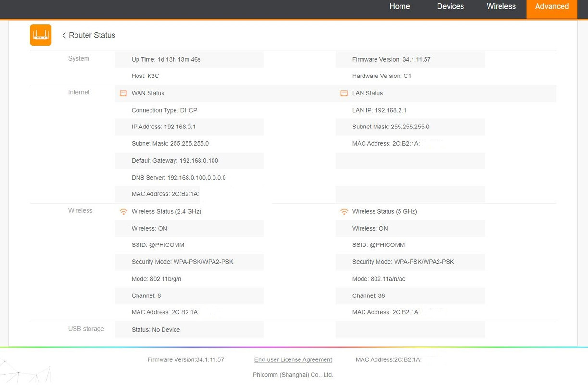Click the Internet section label
Image resolution: width=588 pixels, height=385 pixels.
tap(79, 92)
